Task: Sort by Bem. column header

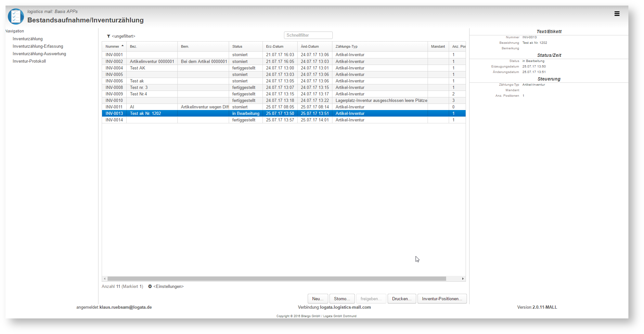Action: [x=203, y=46]
